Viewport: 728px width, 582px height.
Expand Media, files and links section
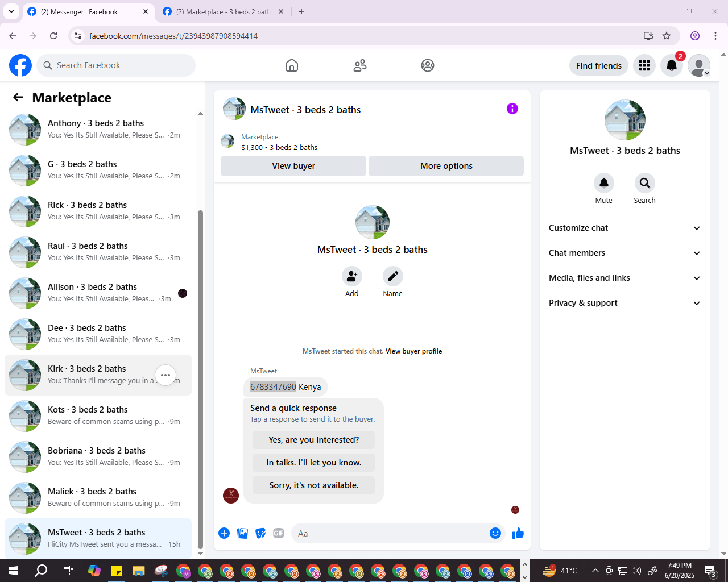pos(625,278)
